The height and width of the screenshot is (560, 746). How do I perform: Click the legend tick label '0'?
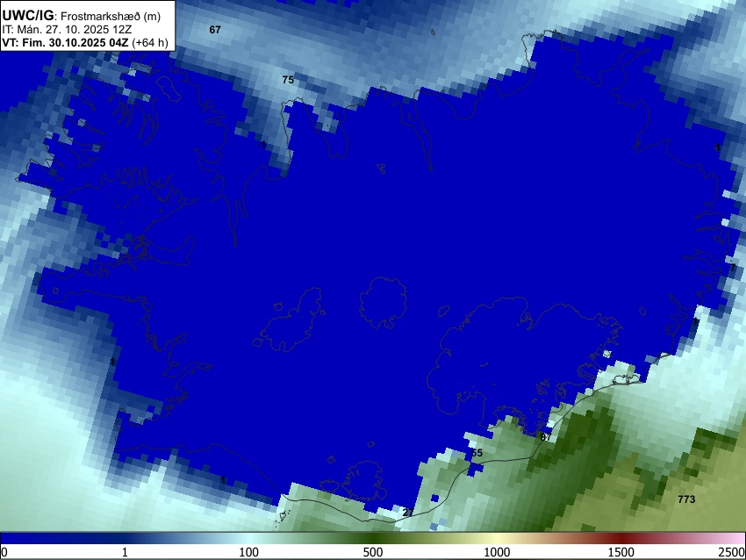(x=4, y=552)
